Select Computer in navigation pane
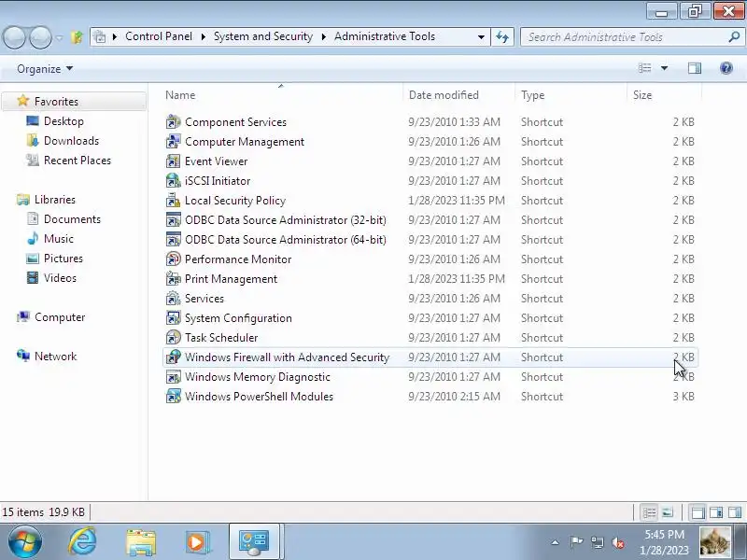Screen dimensions: 747x560 click(60, 317)
